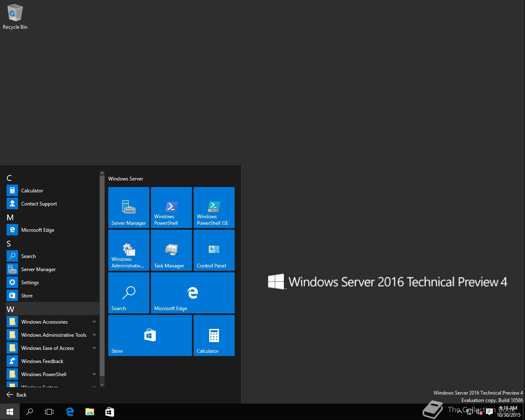Image resolution: width=525 pixels, height=420 pixels.
Task: Expand the Windows Ease of Access folder
Action: pos(52,348)
